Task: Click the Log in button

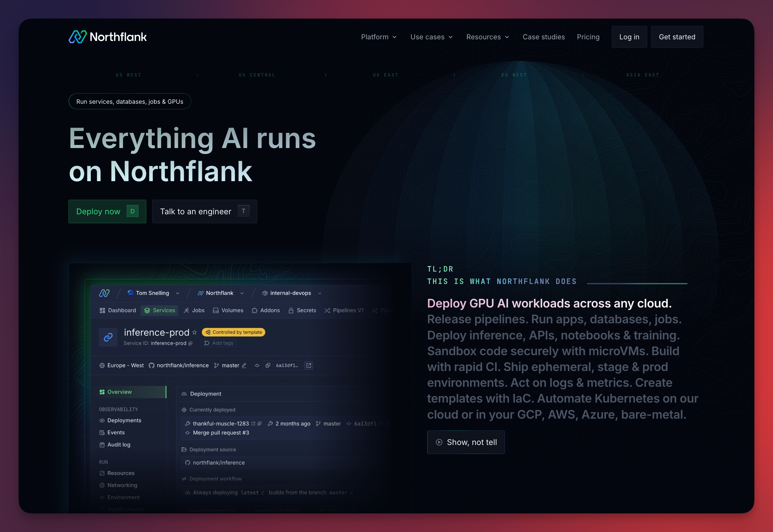Action: point(629,37)
